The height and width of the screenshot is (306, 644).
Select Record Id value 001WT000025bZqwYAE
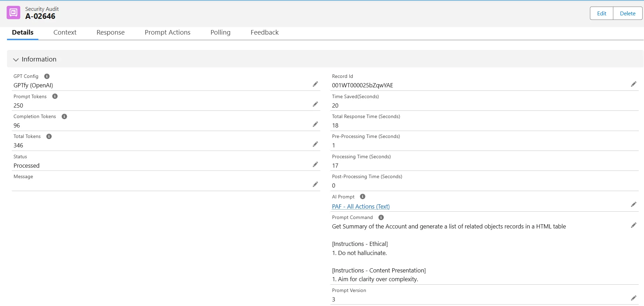(362, 85)
